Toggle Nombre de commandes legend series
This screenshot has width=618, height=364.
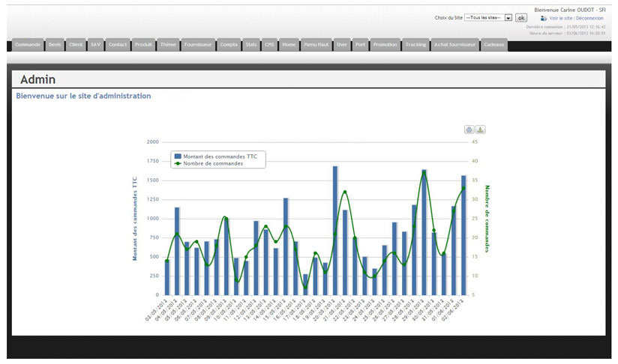coord(209,163)
